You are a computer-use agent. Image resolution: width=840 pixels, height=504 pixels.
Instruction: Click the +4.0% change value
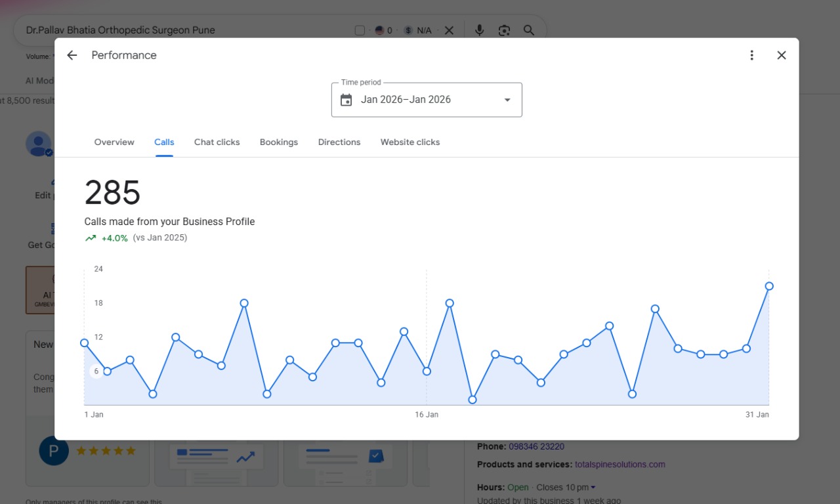115,238
